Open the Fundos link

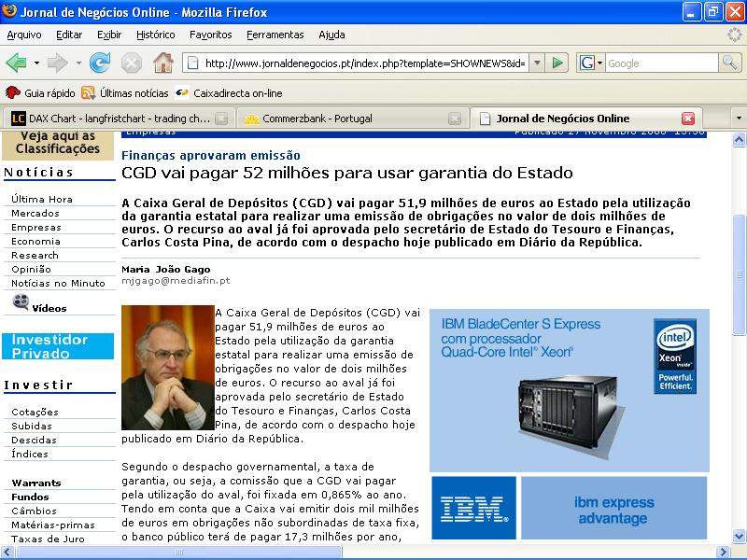click(x=30, y=497)
